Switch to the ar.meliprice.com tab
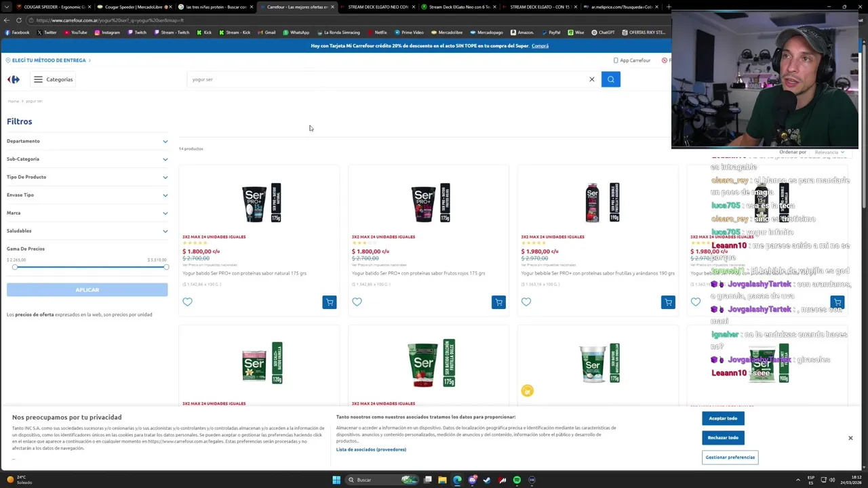This screenshot has height=488, width=868. point(621,7)
